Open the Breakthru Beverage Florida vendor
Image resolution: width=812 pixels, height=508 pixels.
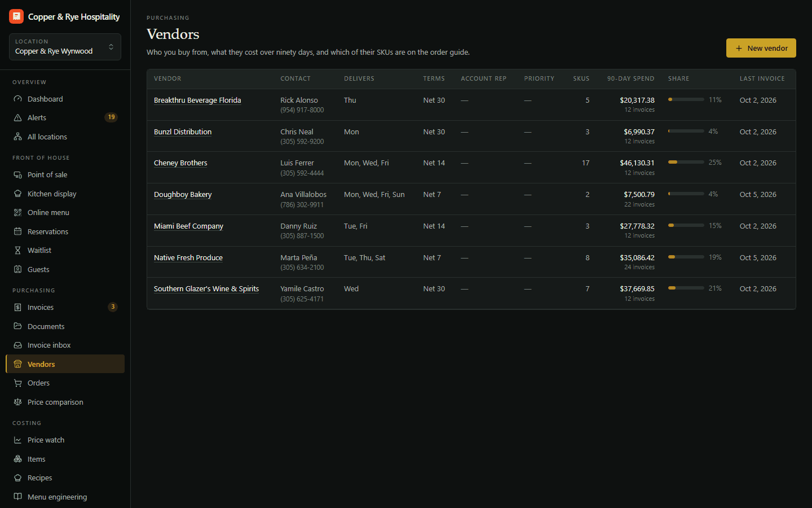pos(197,100)
